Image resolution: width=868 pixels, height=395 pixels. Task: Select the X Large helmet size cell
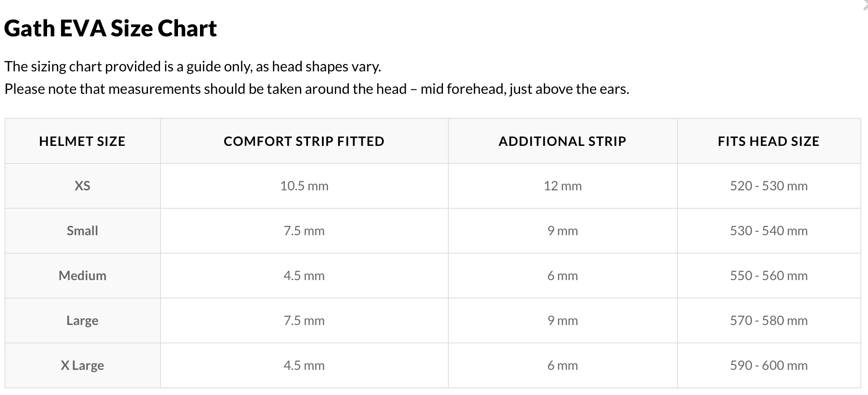(x=82, y=365)
